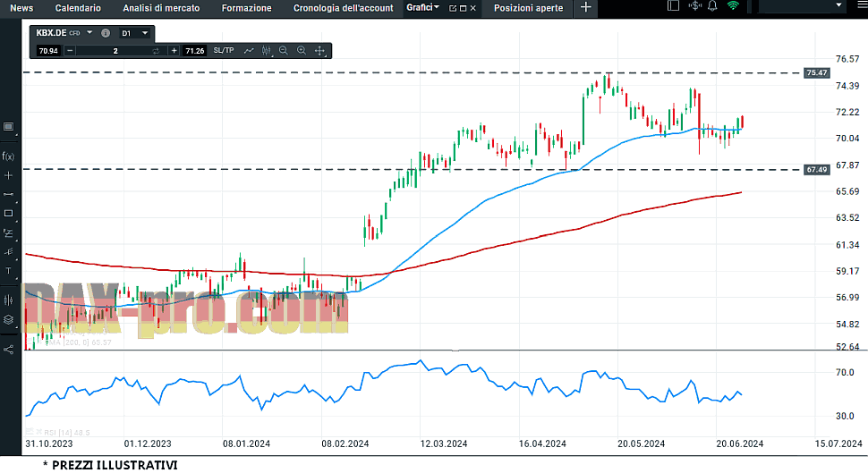Click the RSI [14] indicator label
Screen dimensions: 868x473
66,432
